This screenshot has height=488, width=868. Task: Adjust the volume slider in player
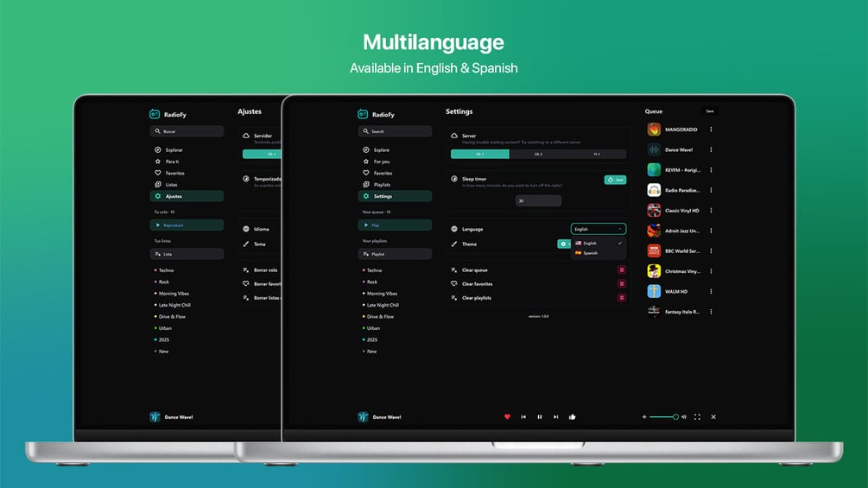pyautogui.click(x=663, y=416)
